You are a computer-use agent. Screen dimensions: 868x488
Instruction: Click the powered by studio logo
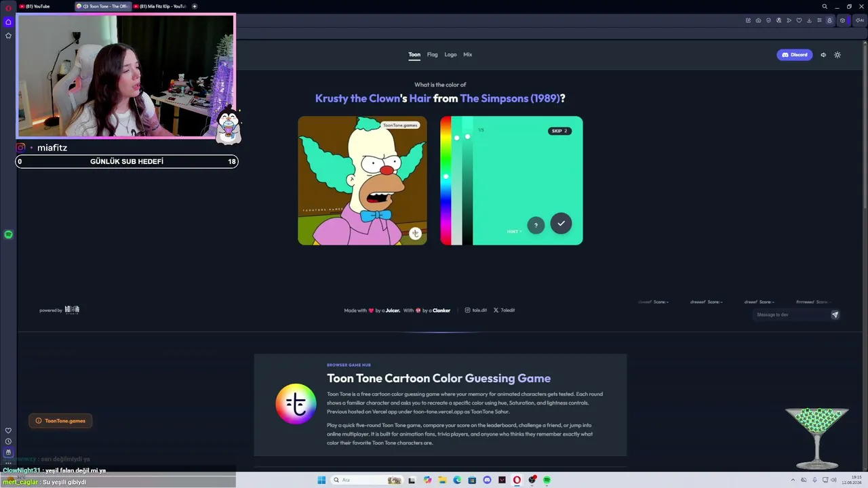click(72, 310)
